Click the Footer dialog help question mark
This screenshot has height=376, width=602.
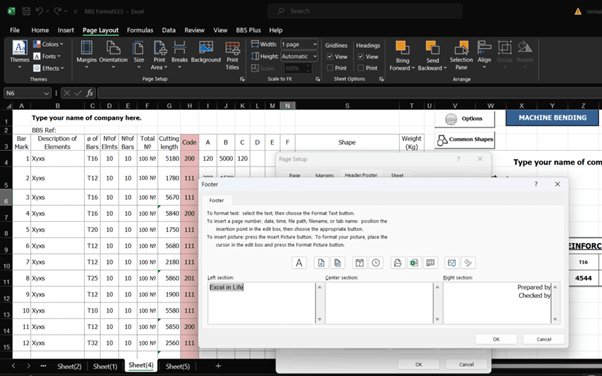click(536, 184)
